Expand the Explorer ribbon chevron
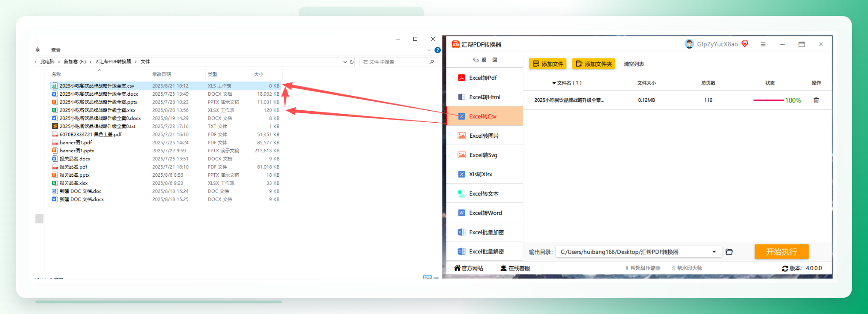 point(429,50)
